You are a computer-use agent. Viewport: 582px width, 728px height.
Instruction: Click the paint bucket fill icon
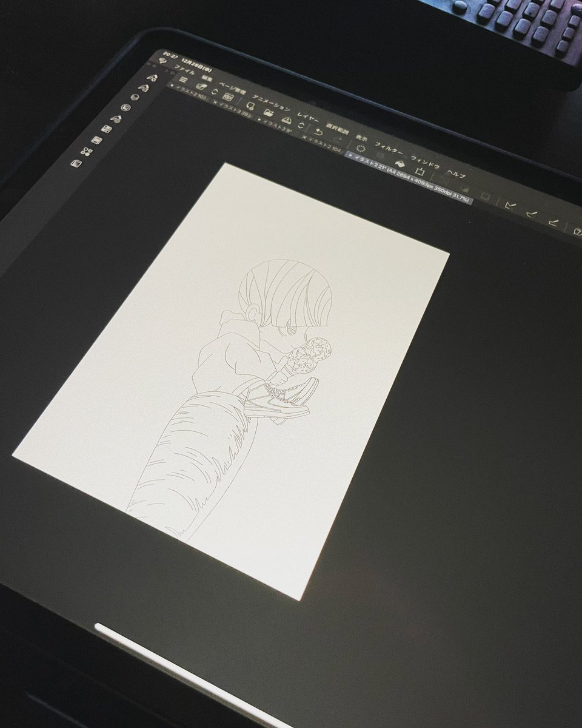[x=400, y=163]
